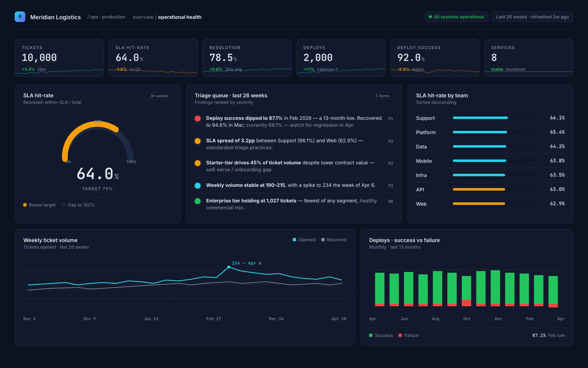Click the red P1 severity dot
The height and width of the screenshot is (368, 588).
point(198,119)
